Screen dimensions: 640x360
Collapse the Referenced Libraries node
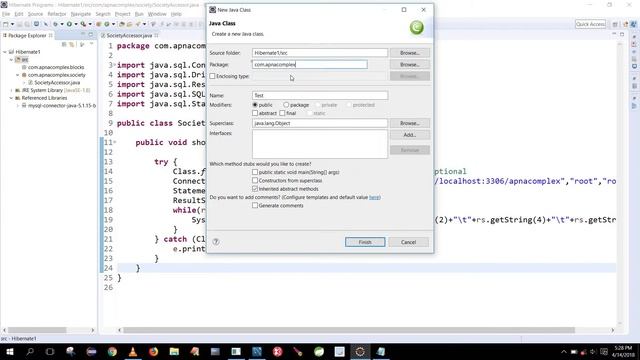click(11, 98)
